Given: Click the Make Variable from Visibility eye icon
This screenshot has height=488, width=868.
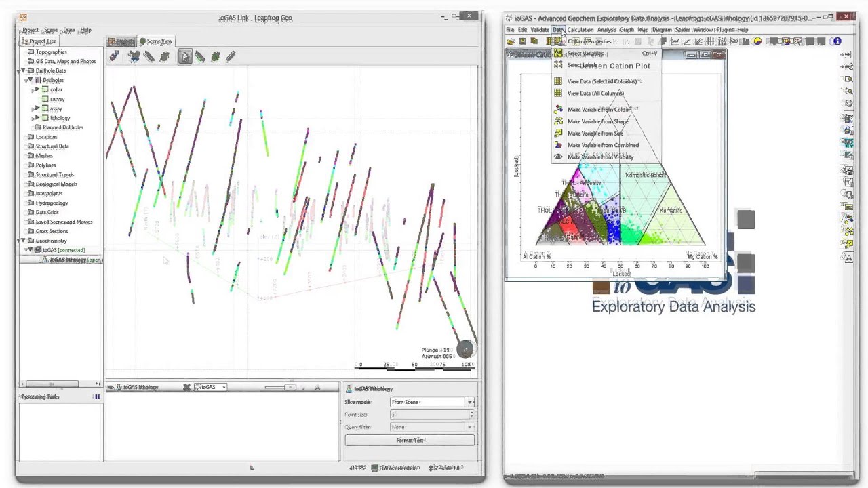Looking at the screenshot, I should coord(558,157).
